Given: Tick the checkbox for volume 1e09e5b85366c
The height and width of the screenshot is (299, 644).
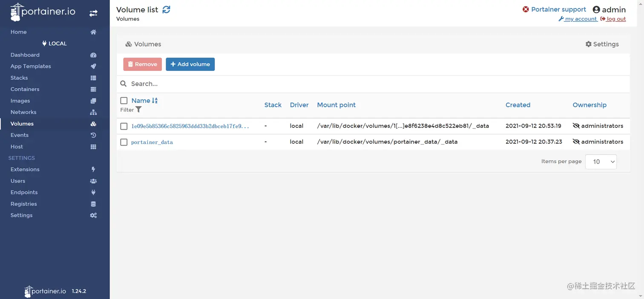Looking at the screenshot, I should click(124, 126).
